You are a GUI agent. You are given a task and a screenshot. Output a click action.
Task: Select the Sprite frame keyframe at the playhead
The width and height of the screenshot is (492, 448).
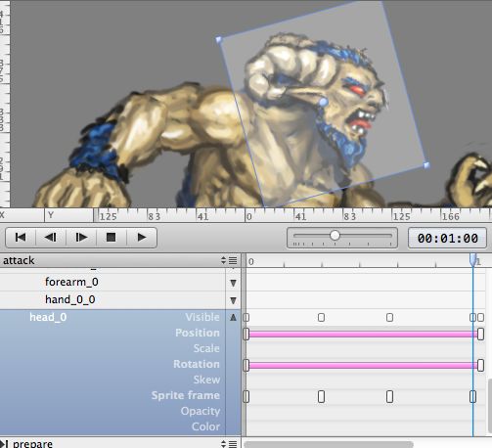[472, 397]
